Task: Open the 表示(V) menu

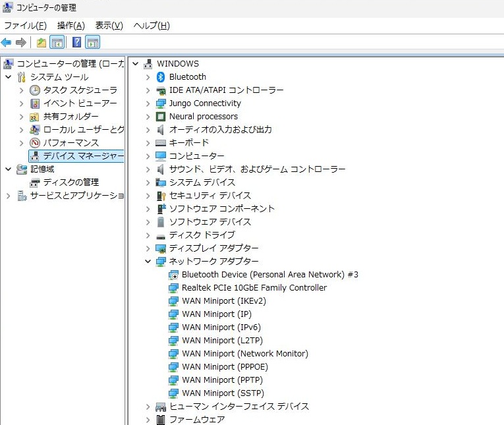Action: click(109, 26)
